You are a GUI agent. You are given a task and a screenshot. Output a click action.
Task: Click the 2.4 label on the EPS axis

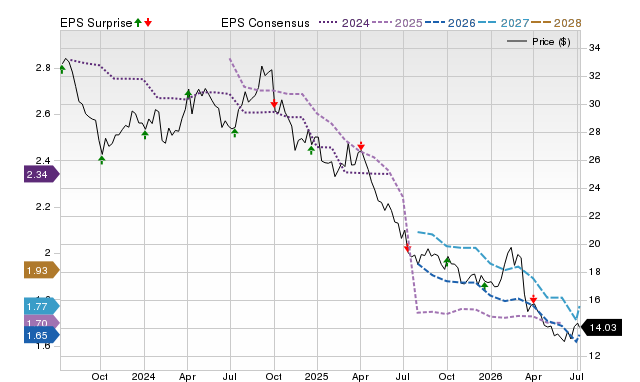(x=43, y=160)
